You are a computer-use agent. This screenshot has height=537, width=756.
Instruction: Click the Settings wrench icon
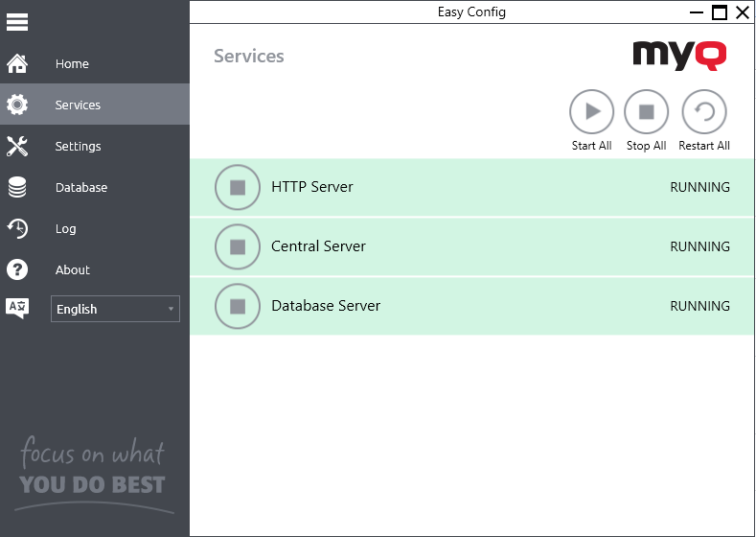coord(17,146)
